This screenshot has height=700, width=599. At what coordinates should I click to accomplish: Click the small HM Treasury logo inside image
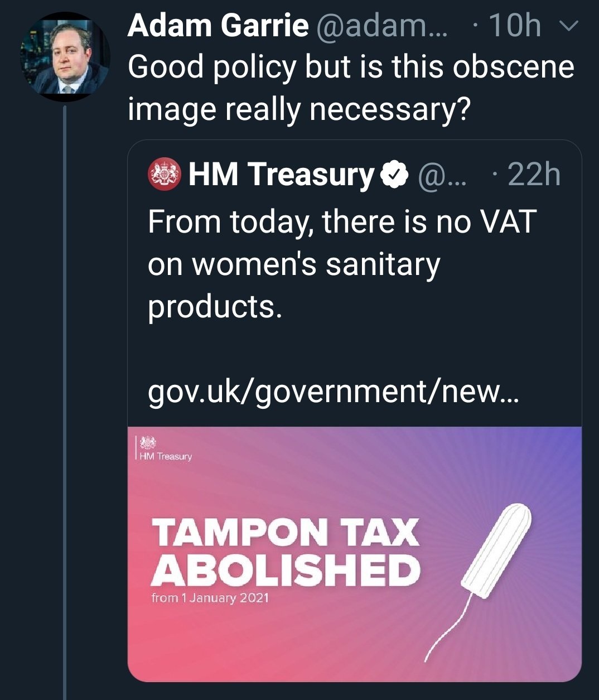click(164, 449)
